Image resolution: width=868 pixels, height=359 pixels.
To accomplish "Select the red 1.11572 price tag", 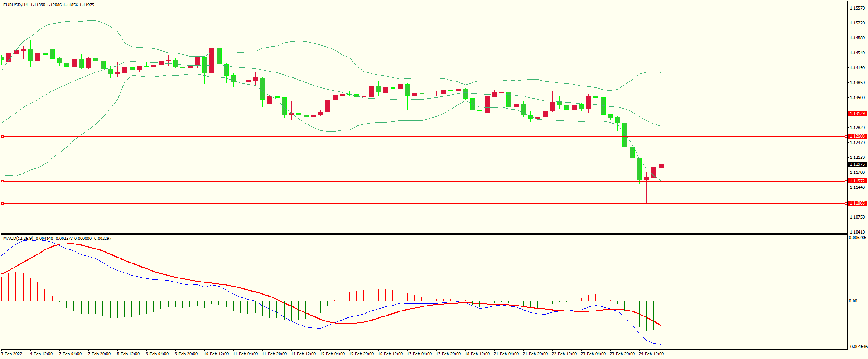I will tap(857, 181).
